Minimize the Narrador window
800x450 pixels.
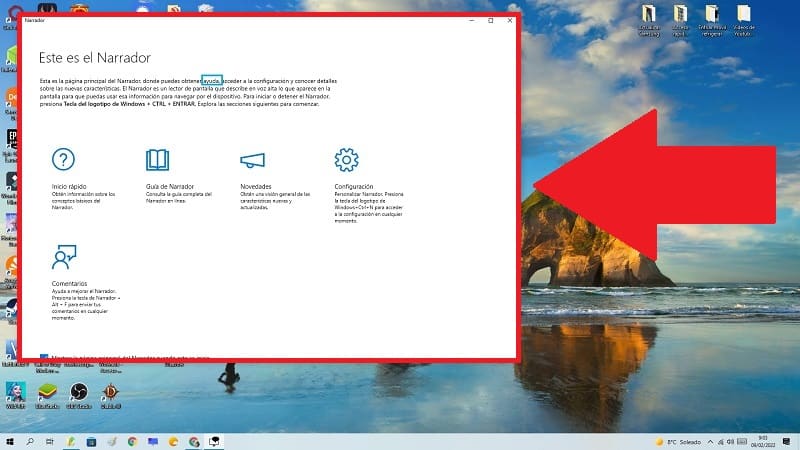tap(471, 20)
